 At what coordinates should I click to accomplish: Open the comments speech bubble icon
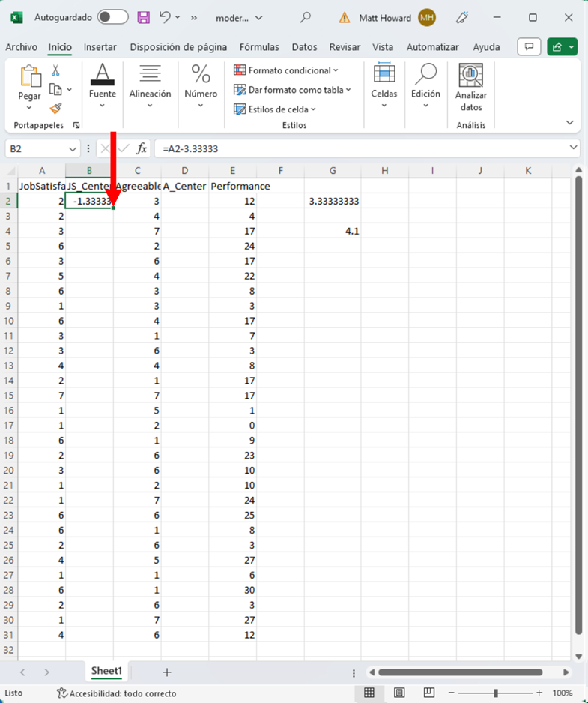coord(530,46)
